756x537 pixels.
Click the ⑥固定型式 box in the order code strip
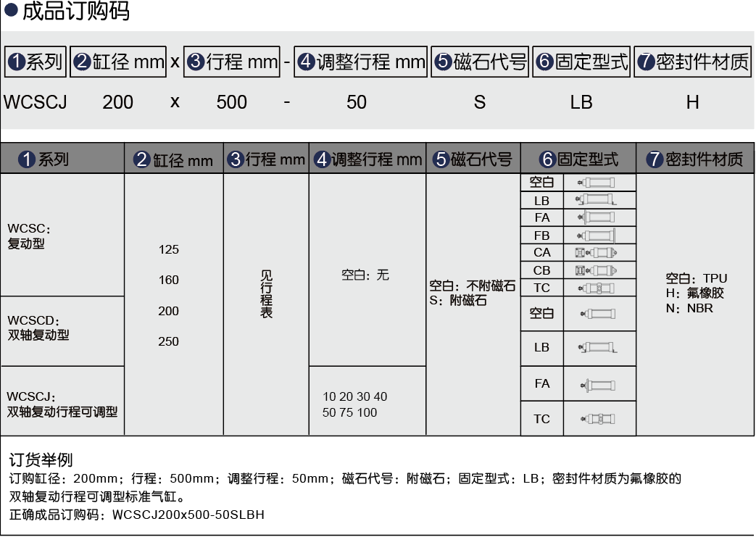pos(581,62)
